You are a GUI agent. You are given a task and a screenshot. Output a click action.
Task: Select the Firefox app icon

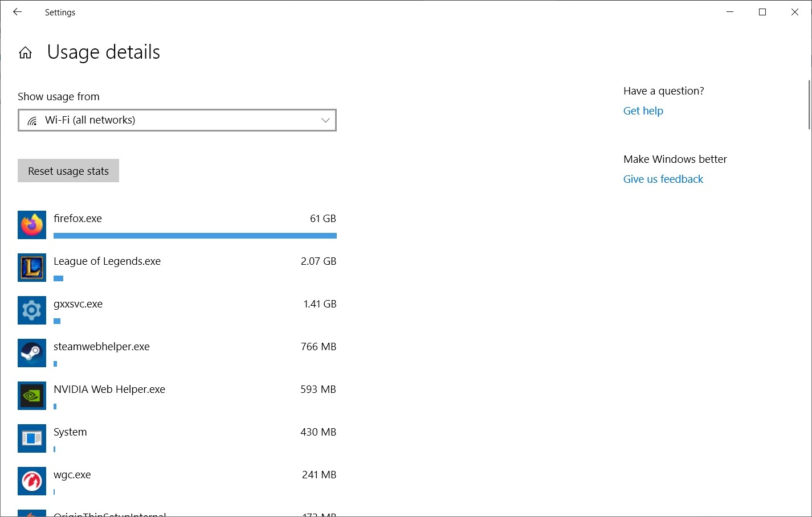pyautogui.click(x=32, y=225)
